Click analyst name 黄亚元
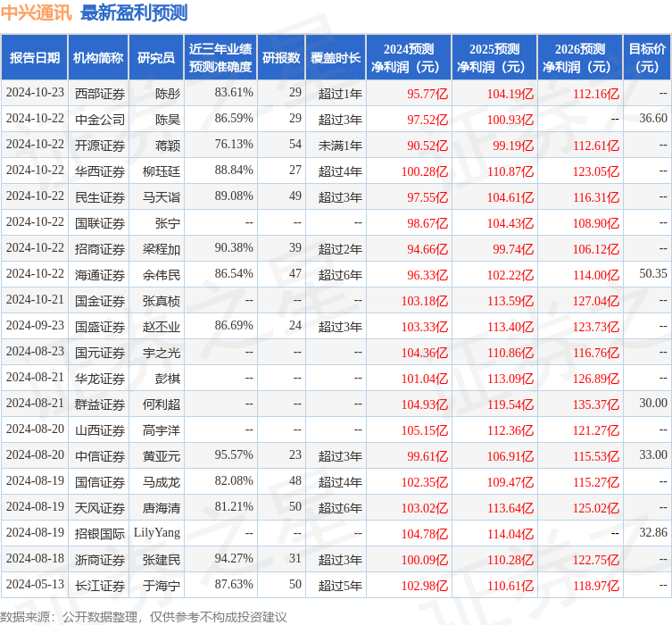The width and height of the screenshot is (672, 625). pos(162,456)
